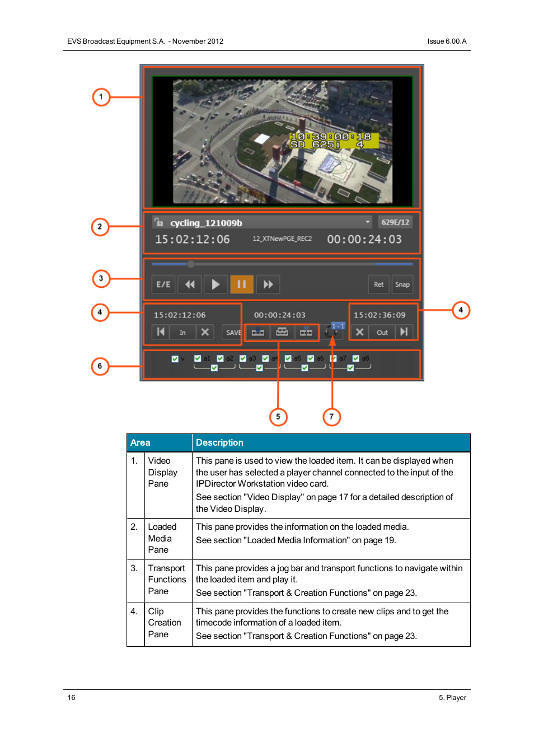Click the large current timecode 15:02:12:06
This screenshot has width=534, height=756.
point(193,240)
